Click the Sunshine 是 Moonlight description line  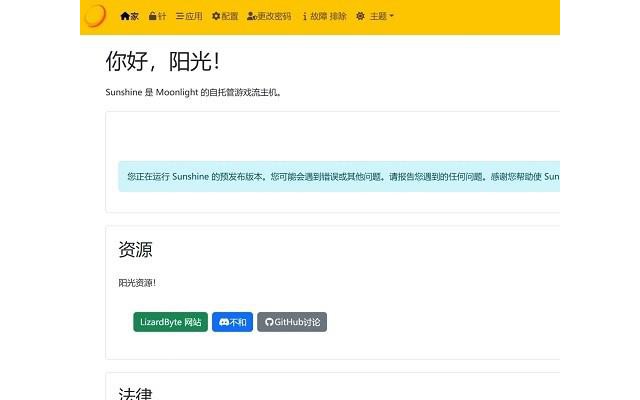193,92
